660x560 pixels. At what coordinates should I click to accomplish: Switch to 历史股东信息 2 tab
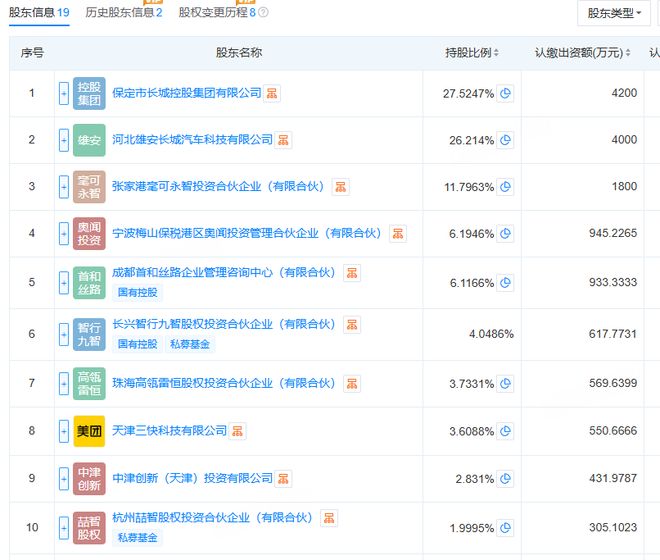(124, 13)
